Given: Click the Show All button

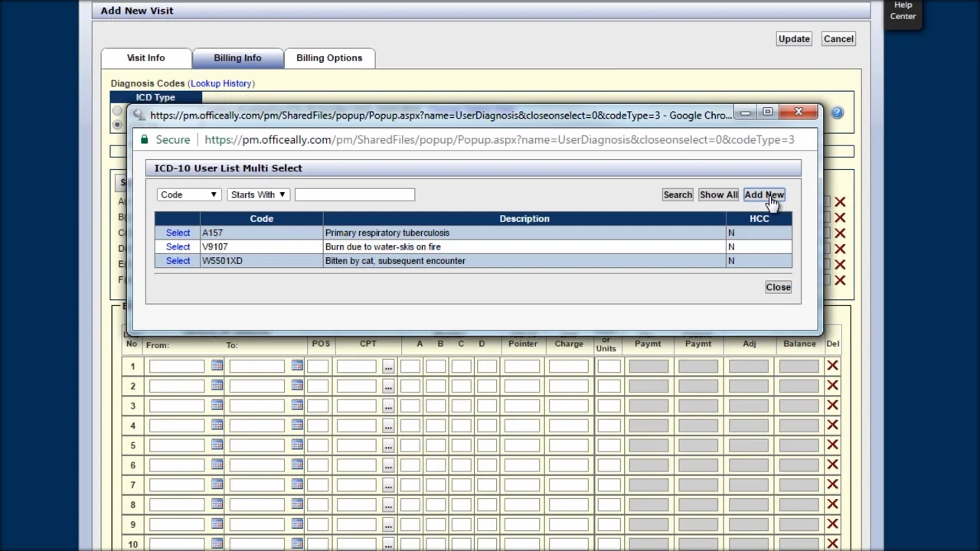Looking at the screenshot, I should pyautogui.click(x=718, y=195).
